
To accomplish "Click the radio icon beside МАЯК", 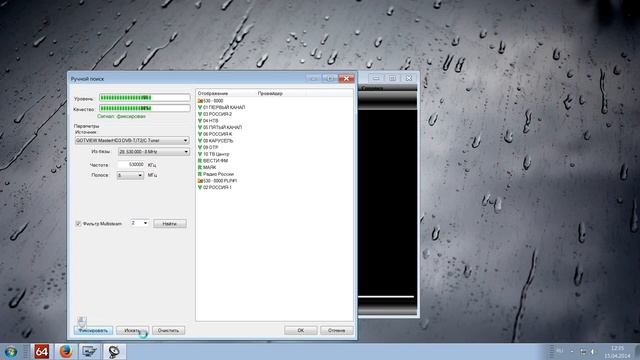I will [x=200, y=167].
